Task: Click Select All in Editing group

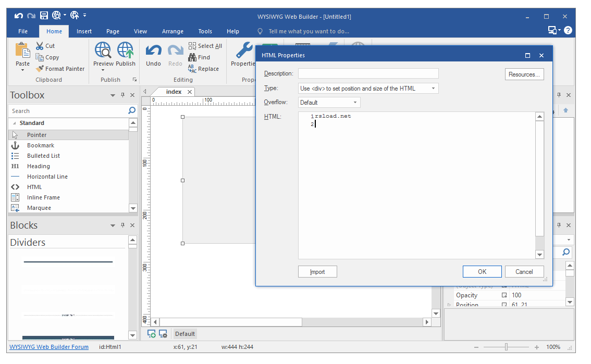Action: click(x=205, y=46)
